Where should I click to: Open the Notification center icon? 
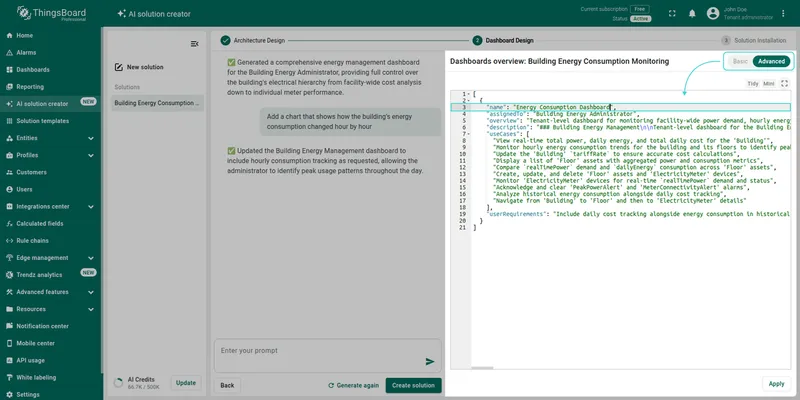(9, 326)
